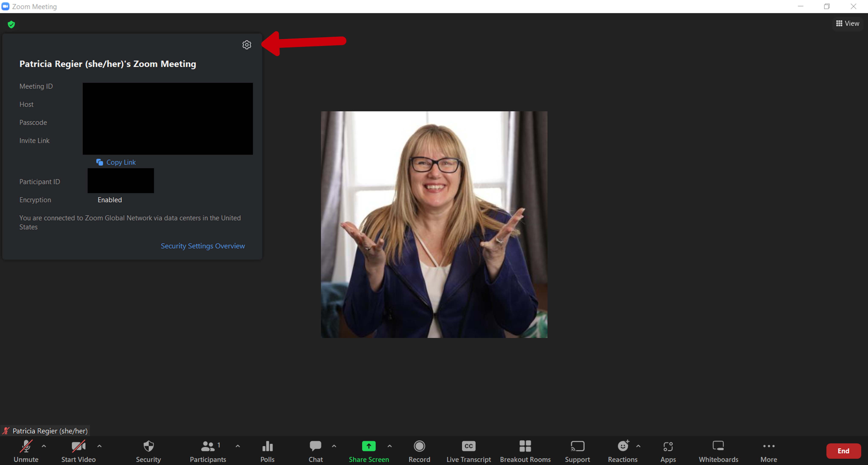Click the Zoom logo in title bar
The height and width of the screenshot is (465, 868).
pos(5,6)
